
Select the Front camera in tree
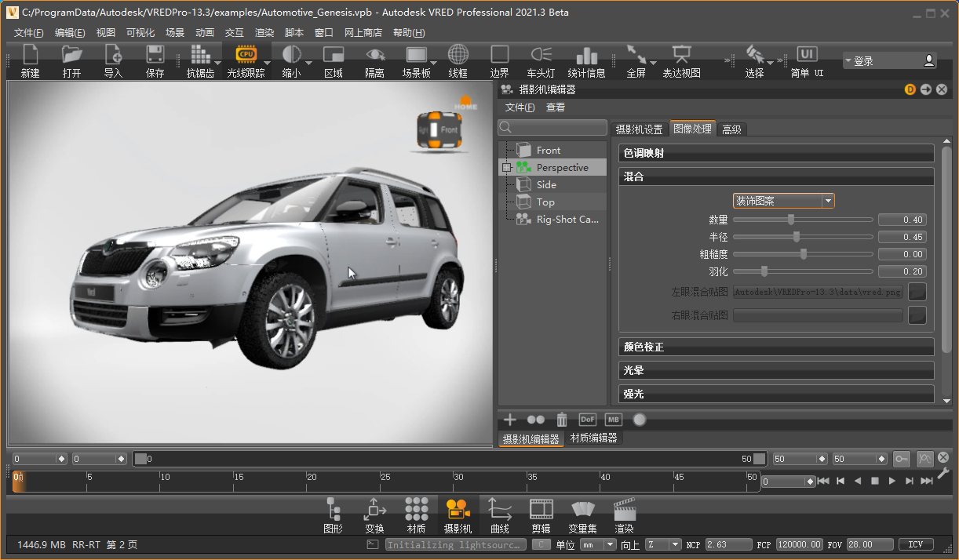549,151
